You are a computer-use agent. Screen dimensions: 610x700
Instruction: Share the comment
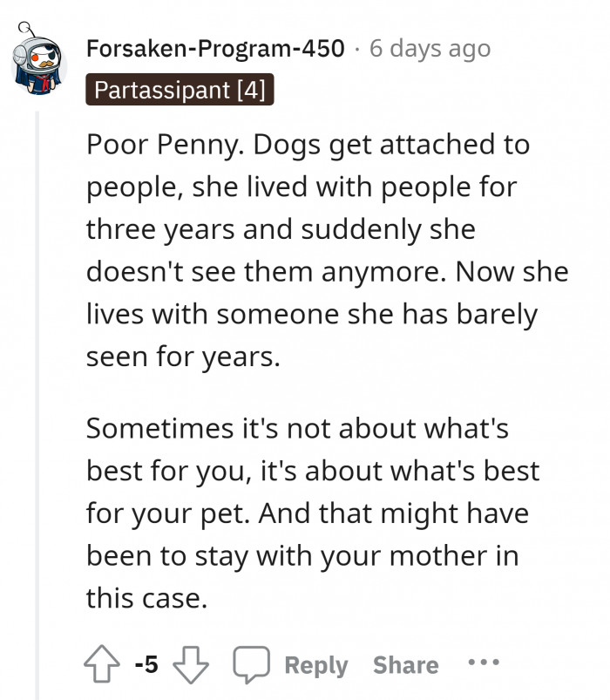406,664
